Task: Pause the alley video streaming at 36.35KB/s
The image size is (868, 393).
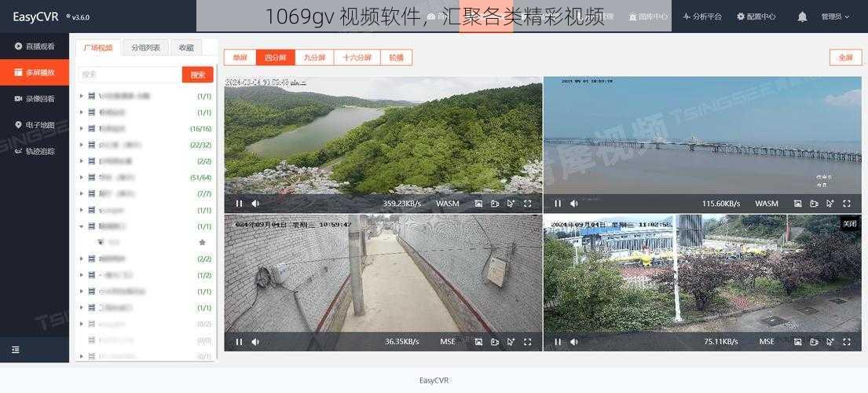Action: (239, 342)
